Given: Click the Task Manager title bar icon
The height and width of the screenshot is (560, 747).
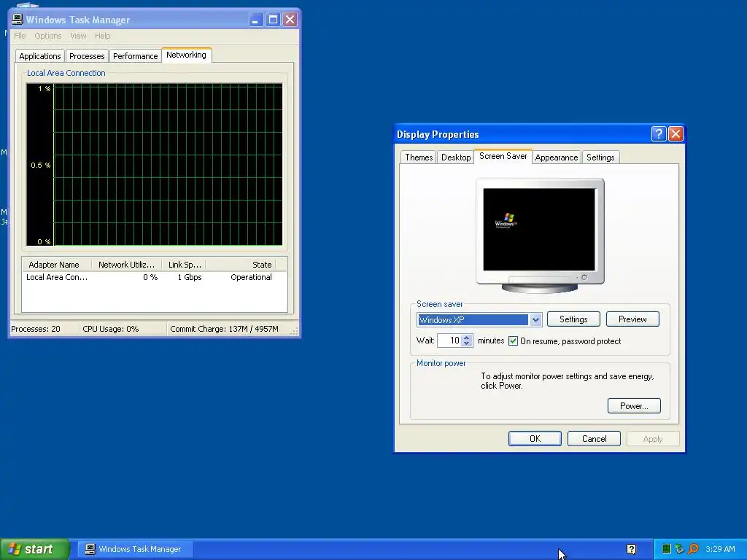Looking at the screenshot, I should [18, 19].
